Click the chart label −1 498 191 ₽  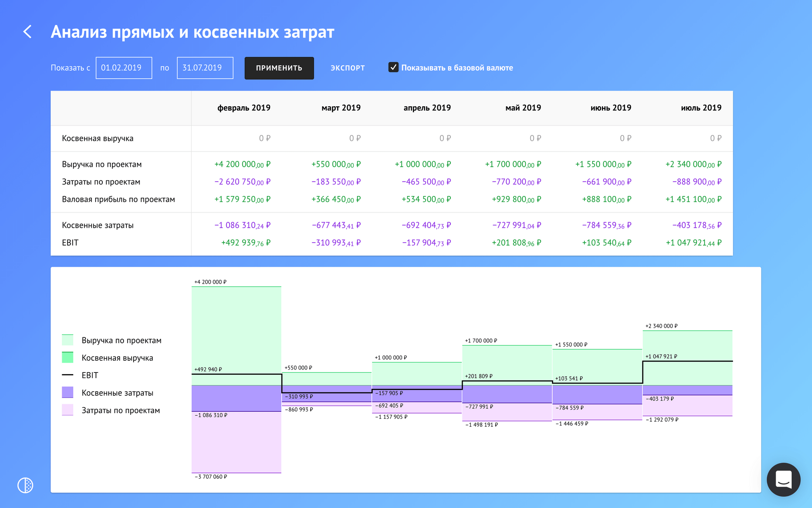point(482,425)
